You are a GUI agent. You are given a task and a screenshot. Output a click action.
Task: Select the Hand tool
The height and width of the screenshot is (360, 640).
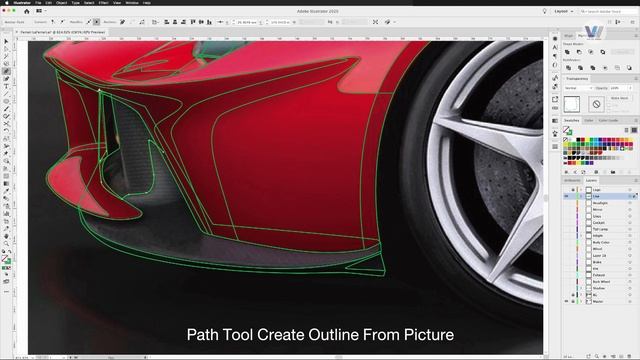click(x=6, y=236)
